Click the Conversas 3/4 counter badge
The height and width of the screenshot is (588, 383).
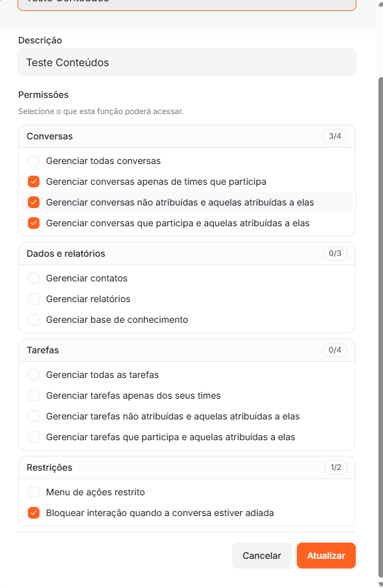coord(335,136)
